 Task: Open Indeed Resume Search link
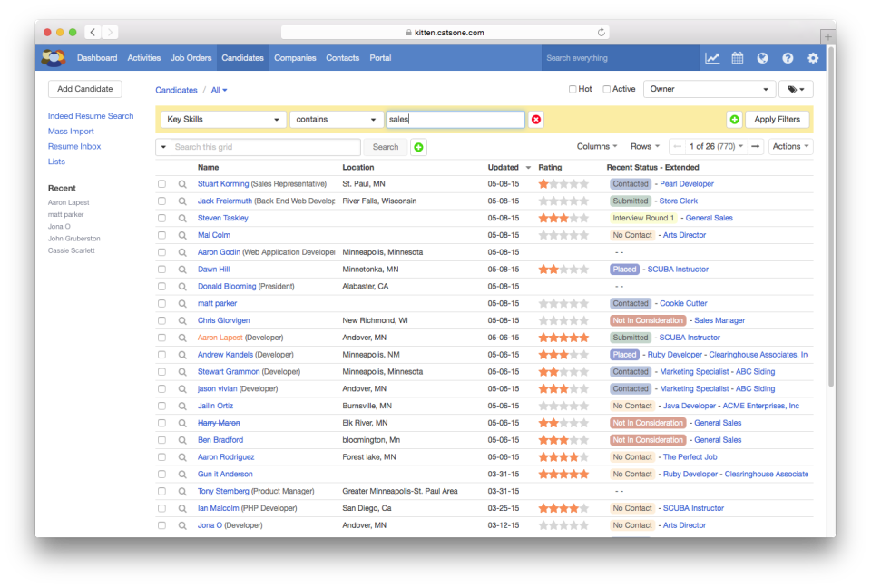(91, 116)
